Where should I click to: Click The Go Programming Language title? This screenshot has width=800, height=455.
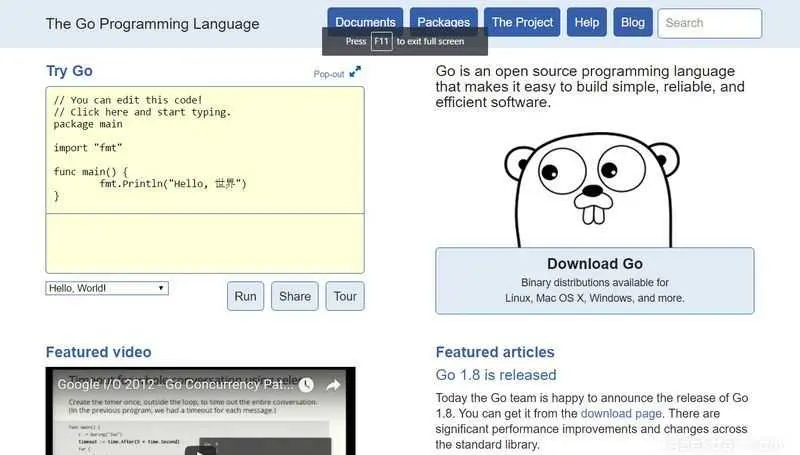(x=153, y=24)
